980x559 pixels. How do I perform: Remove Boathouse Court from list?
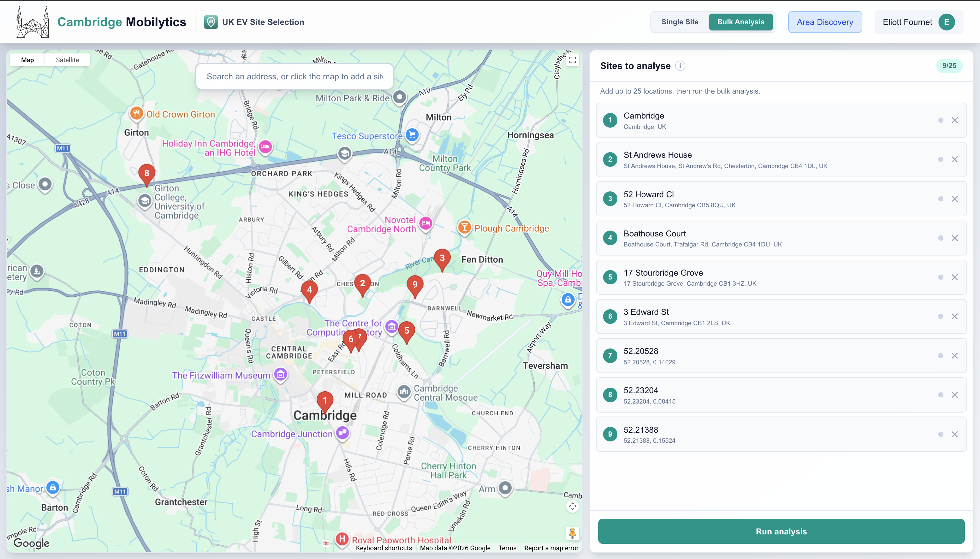pos(955,238)
